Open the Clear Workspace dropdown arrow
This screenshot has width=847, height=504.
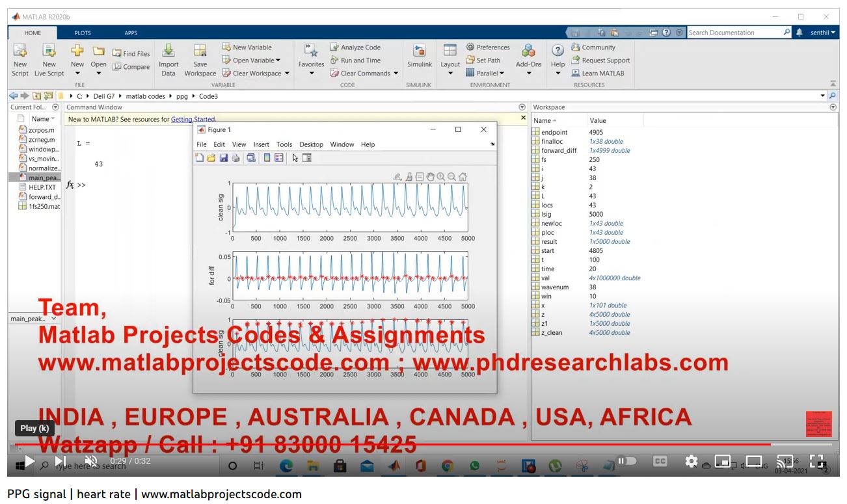[286, 73]
